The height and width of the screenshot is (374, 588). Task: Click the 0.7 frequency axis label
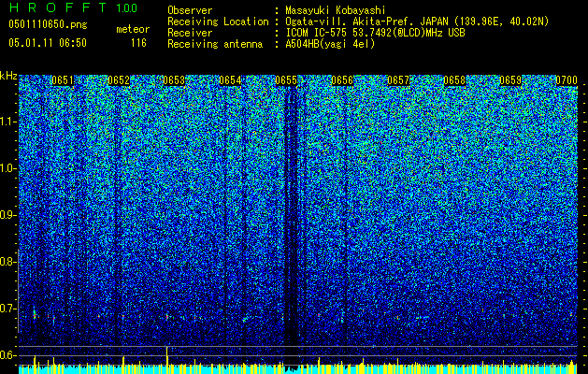8,309
